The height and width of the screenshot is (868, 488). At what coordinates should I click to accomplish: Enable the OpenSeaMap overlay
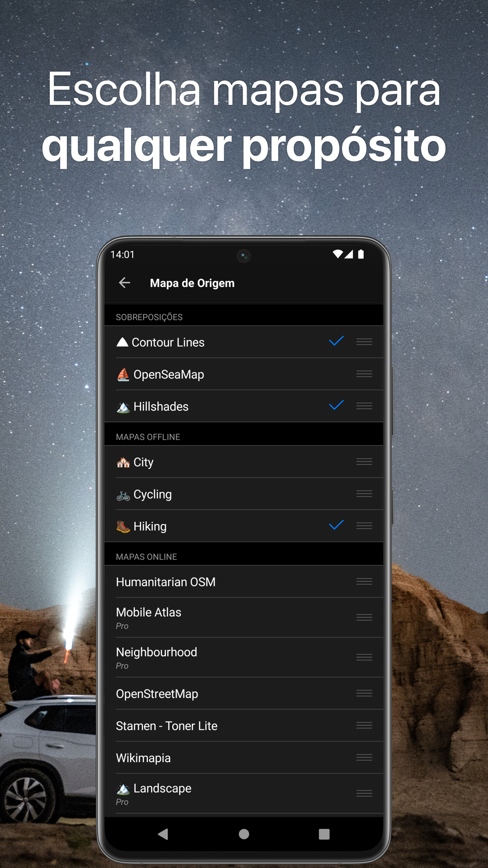(244, 374)
